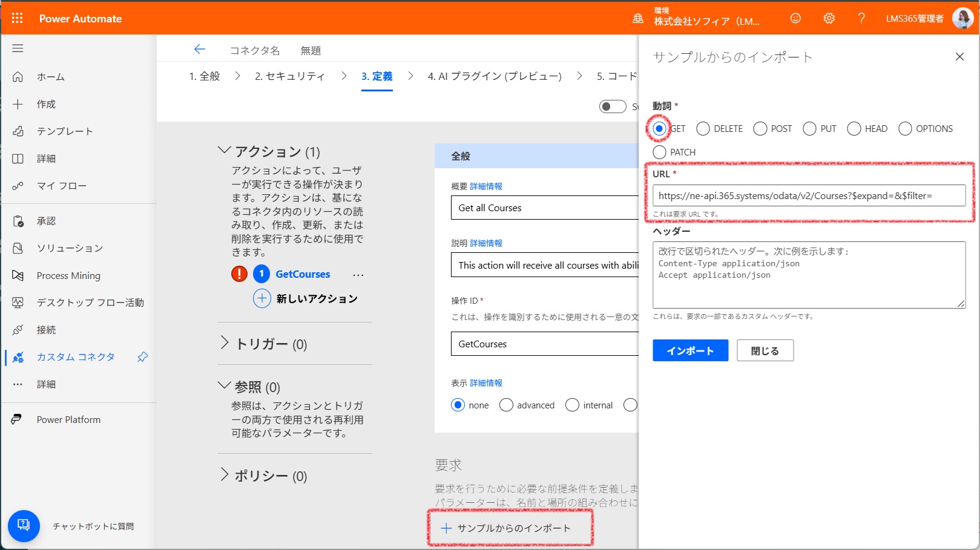Click the テンプレート icon in sidebar
This screenshot has height=550, width=980.
coord(18,131)
